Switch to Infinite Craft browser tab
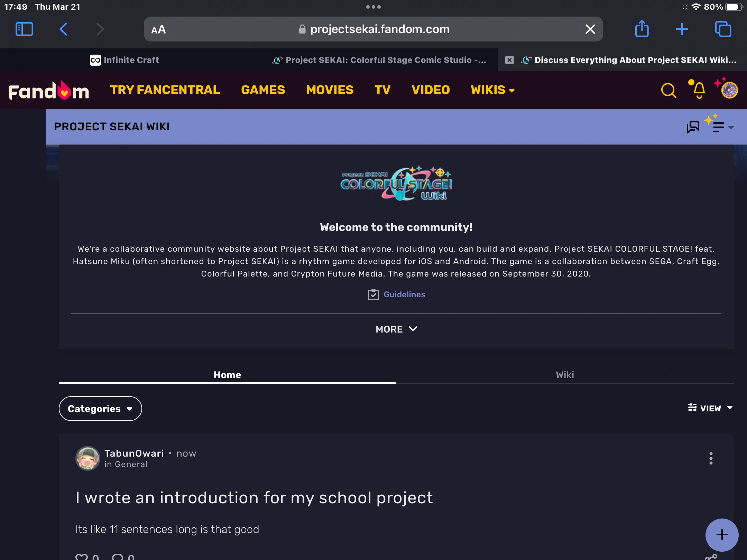This screenshot has height=560, width=747. (124, 60)
